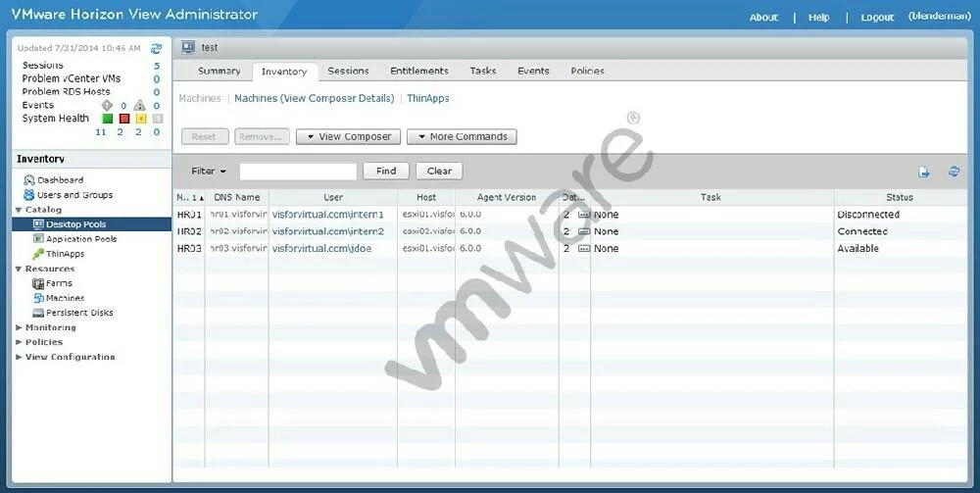
Task: Click the red System Health status square
Action: point(124,118)
